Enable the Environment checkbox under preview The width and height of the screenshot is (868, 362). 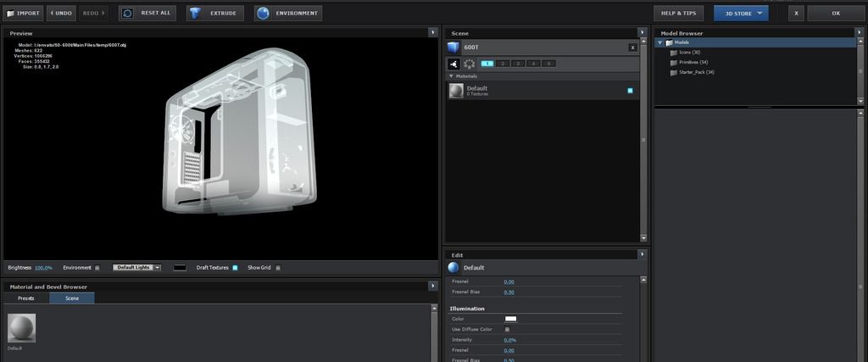97,268
